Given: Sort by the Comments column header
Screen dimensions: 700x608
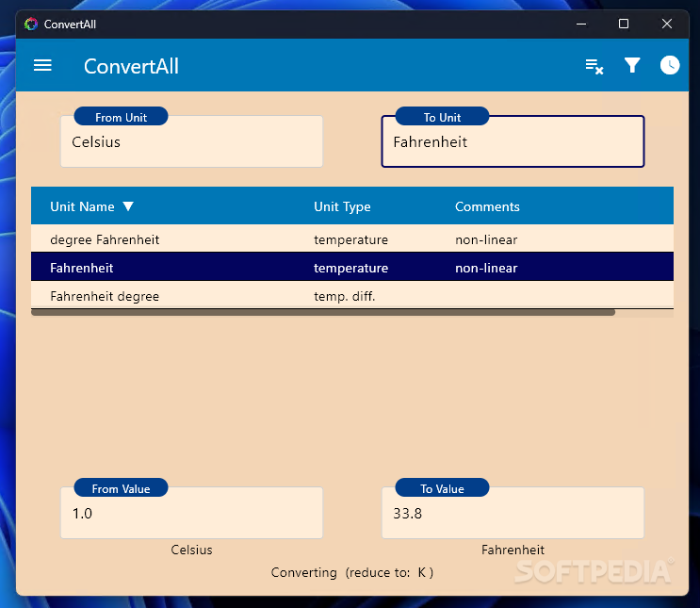Looking at the screenshot, I should (x=487, y=206).
